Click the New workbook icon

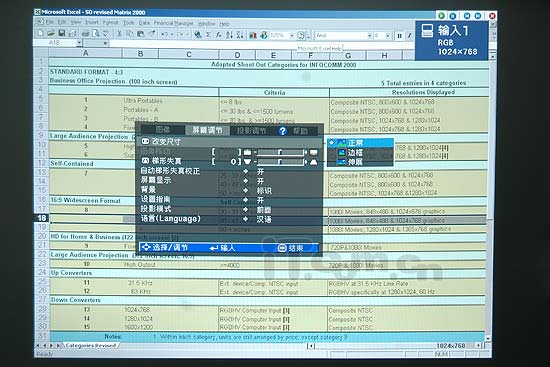(x=40, y=33)
